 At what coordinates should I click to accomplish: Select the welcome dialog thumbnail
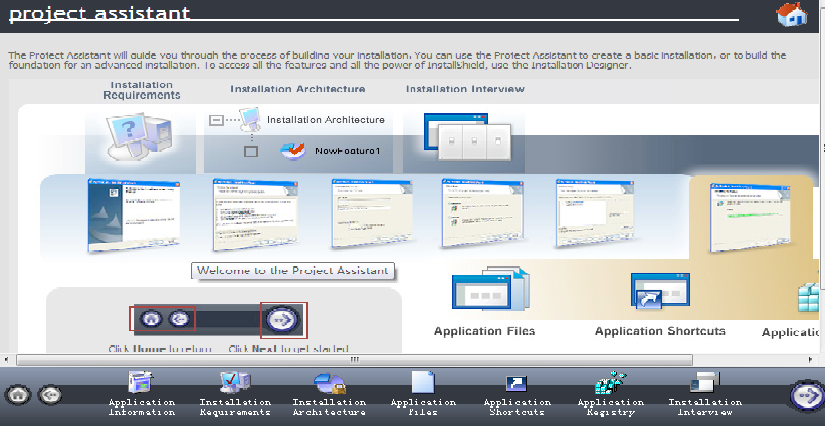[134, 215]
